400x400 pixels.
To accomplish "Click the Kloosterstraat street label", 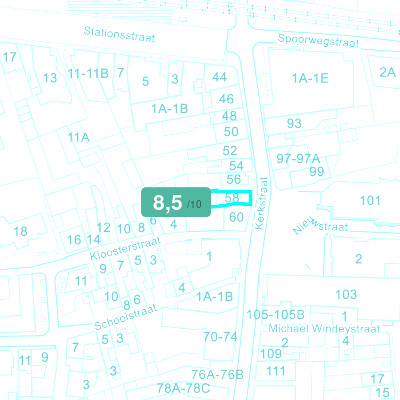I will (125, 248).
